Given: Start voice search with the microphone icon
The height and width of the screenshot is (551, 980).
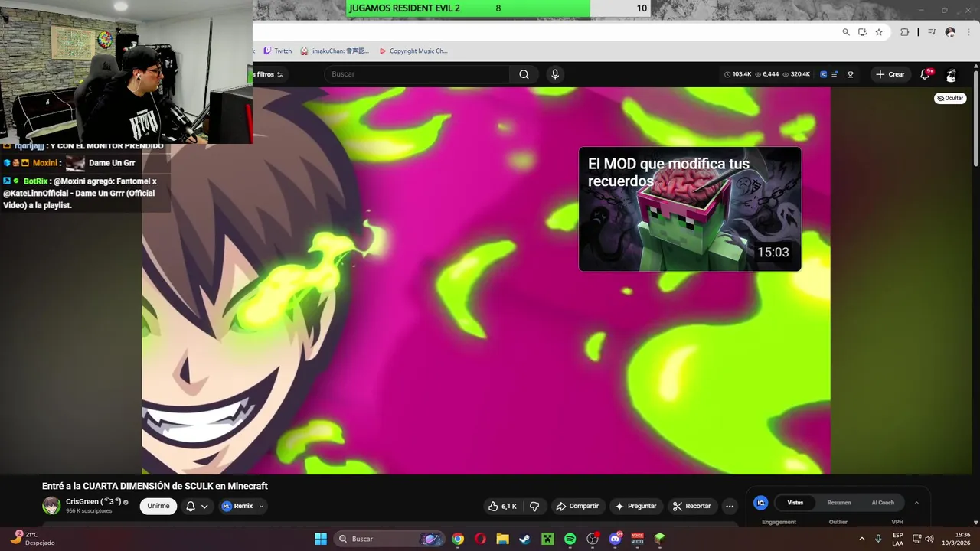Looking at the screenshot, I should (555, 74).
